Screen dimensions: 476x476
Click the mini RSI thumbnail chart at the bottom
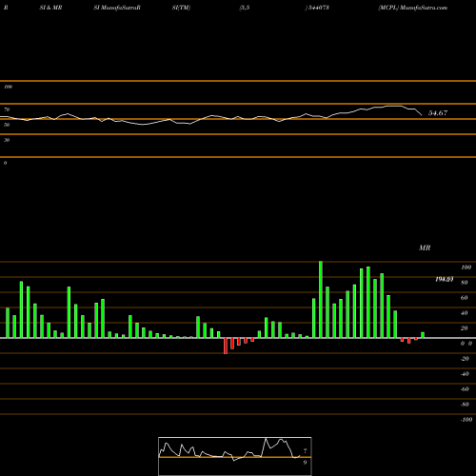point(235,456)
